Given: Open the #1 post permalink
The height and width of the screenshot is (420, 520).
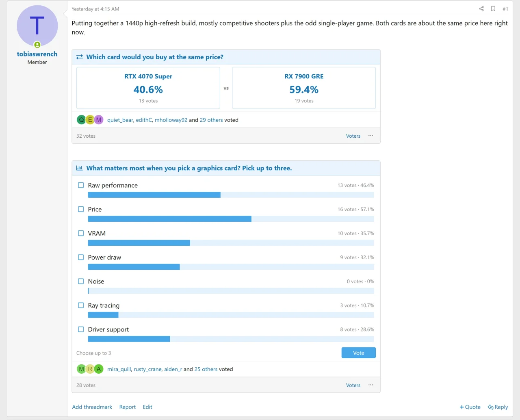Looking at the screenshot, I should (505, 9).
